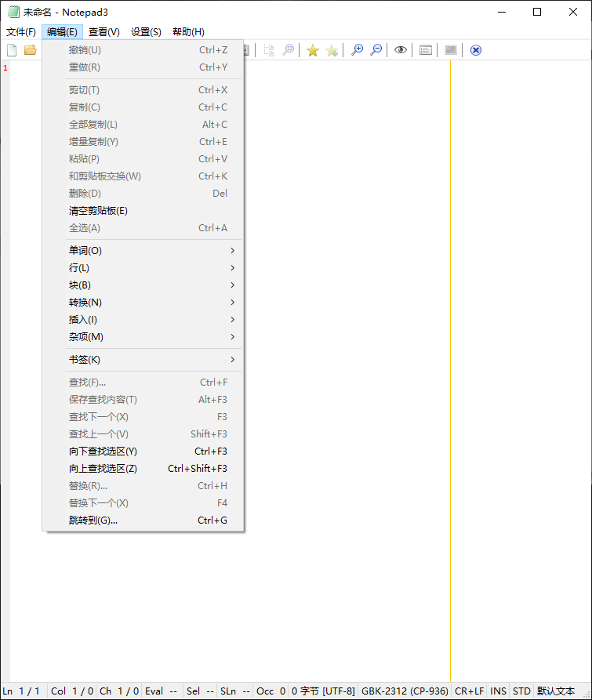Click the Ln 1 / 1 status field
This screenshot has height=700, width=592.
coord(24,691)
